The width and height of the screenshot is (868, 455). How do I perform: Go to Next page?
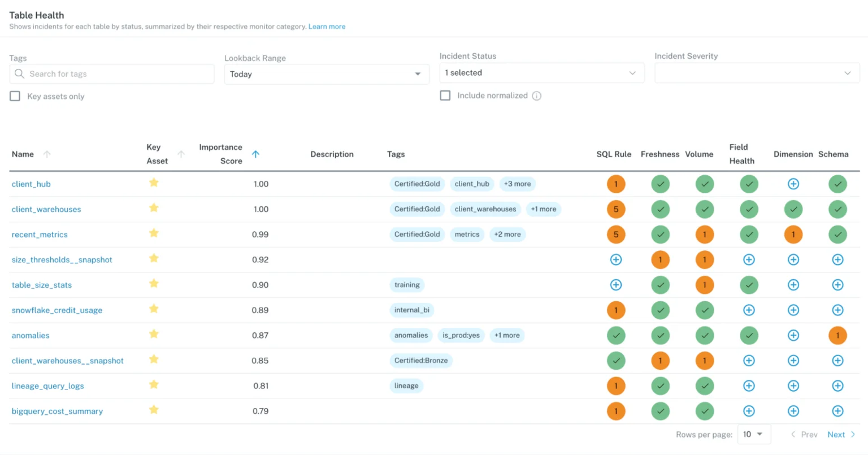[841, 434]
